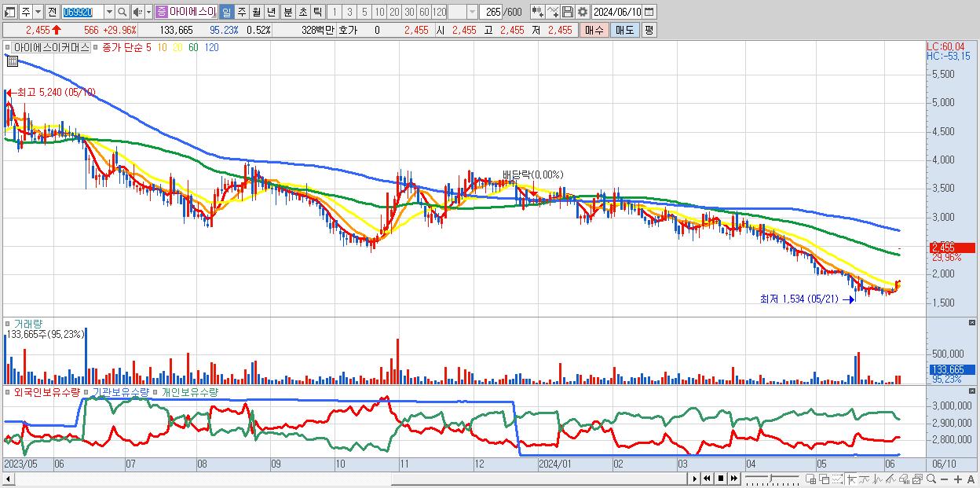Open chart settings gear icon
The width and height of the screenshot is (980, 488).
pos(582,12)
